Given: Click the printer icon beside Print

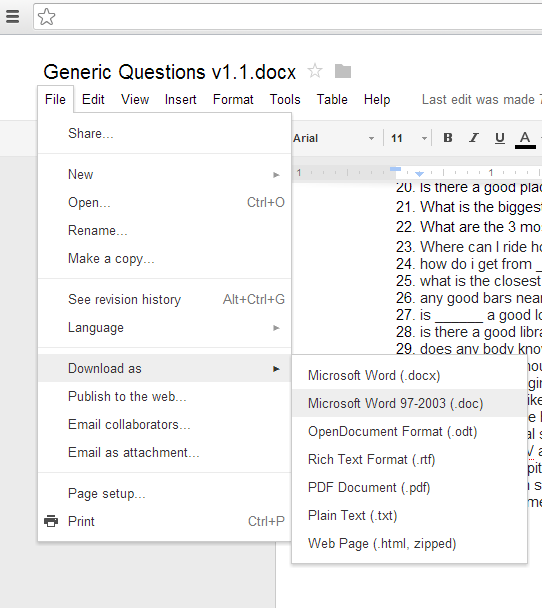Looking at the screenshot, I should pyautogui.click(x=51, y=521).
